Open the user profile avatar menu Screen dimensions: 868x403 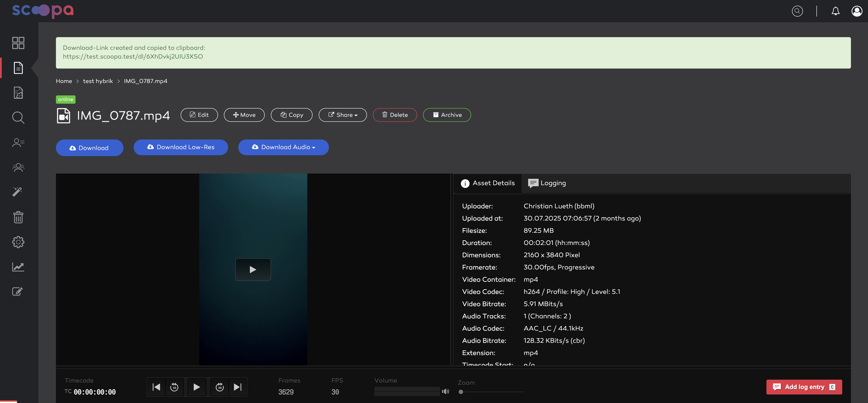(857, 11)
